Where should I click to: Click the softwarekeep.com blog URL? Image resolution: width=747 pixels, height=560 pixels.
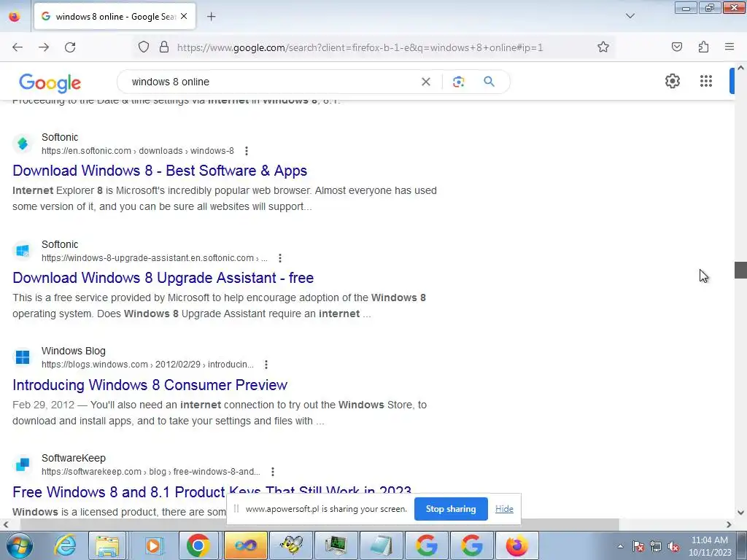point(151,472)
